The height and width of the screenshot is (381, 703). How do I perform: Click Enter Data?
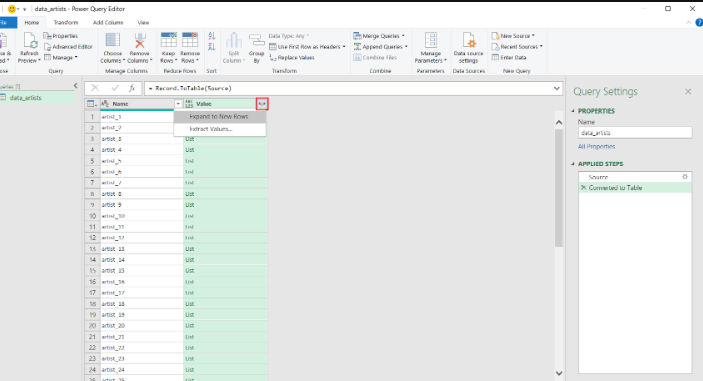tap(509, 57)
